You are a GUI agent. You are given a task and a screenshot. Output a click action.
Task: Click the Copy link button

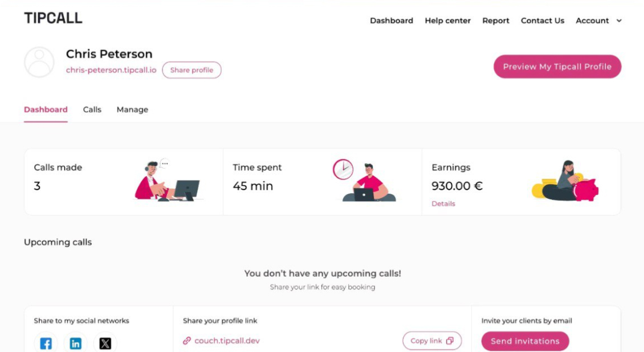431,341
